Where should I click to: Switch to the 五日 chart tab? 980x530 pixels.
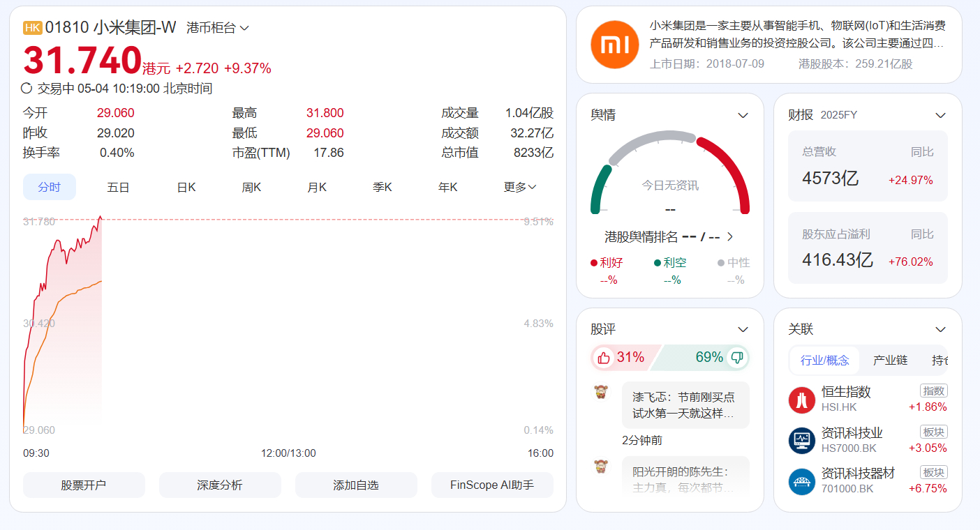point(118,187)
